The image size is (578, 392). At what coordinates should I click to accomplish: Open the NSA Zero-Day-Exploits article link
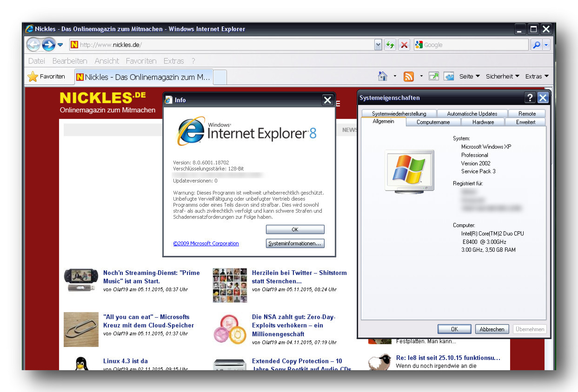pyautogui.click(x=293, y=325)
